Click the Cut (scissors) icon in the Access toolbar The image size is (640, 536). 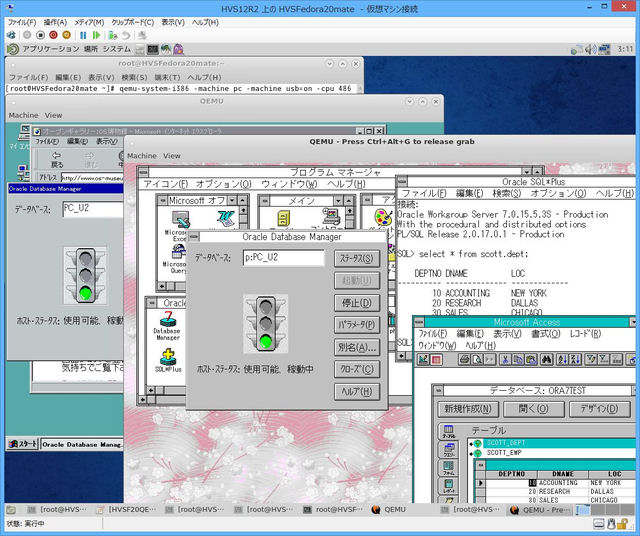(505, 359)
